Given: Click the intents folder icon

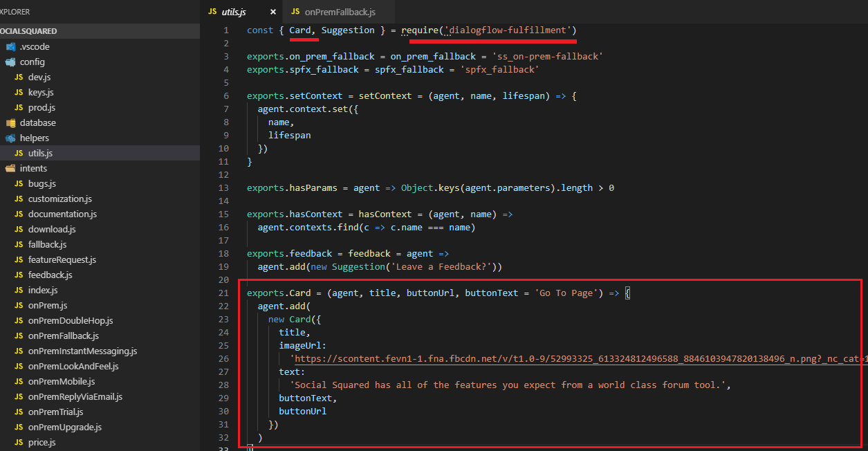Looking at the screenshot, I should [10, 168].
